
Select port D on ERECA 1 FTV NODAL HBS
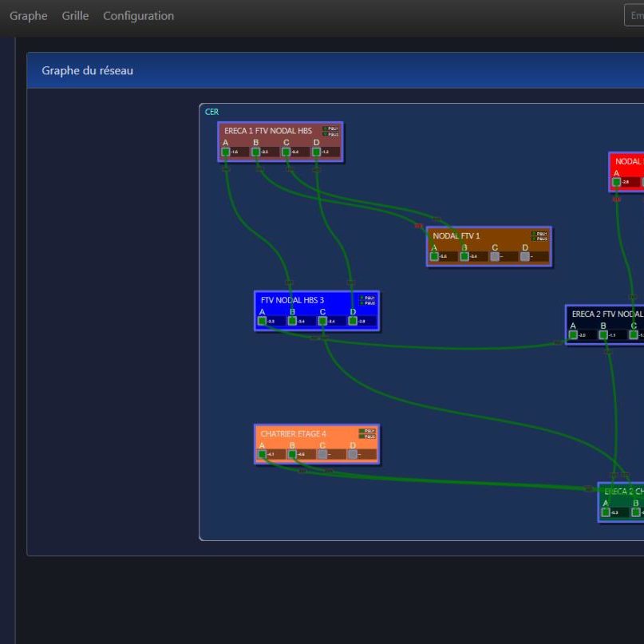317,152
